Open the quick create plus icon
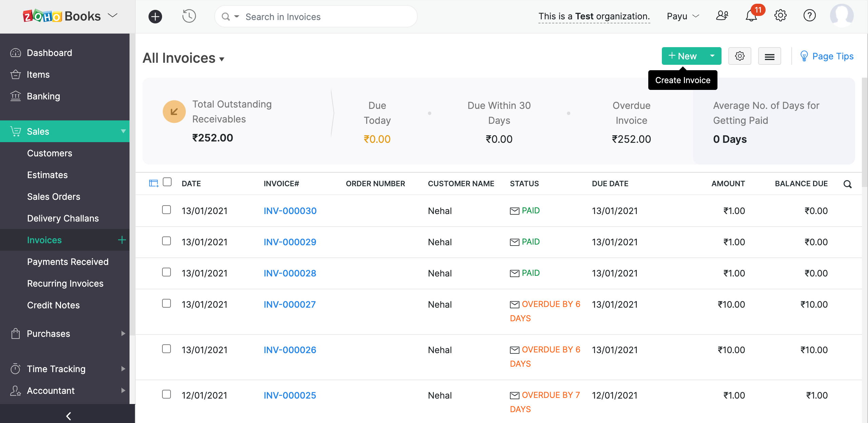868x423 pixels. click(155, 16)
